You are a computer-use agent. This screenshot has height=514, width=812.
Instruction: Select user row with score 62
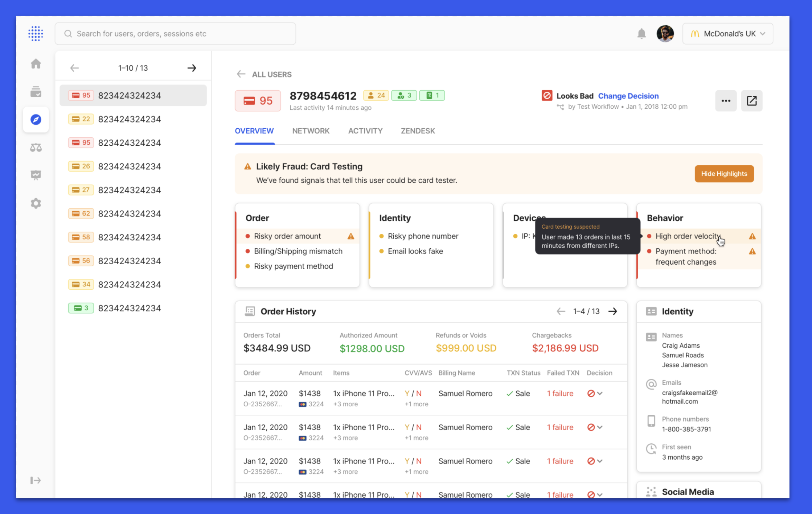(133, 214)
